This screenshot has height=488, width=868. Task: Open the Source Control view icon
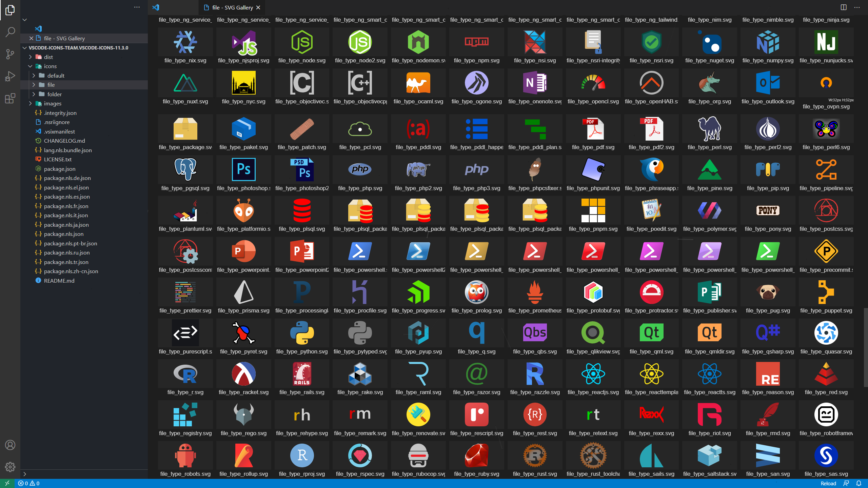tap(10, 54)
